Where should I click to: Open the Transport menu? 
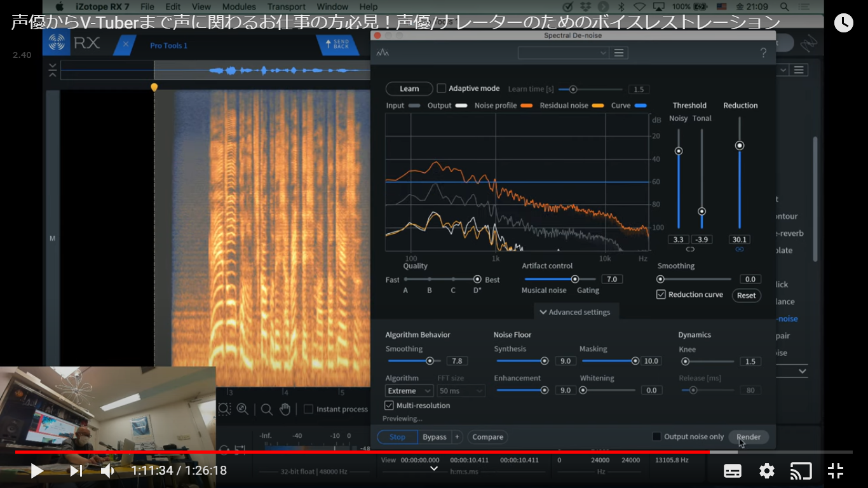point(286,6)
